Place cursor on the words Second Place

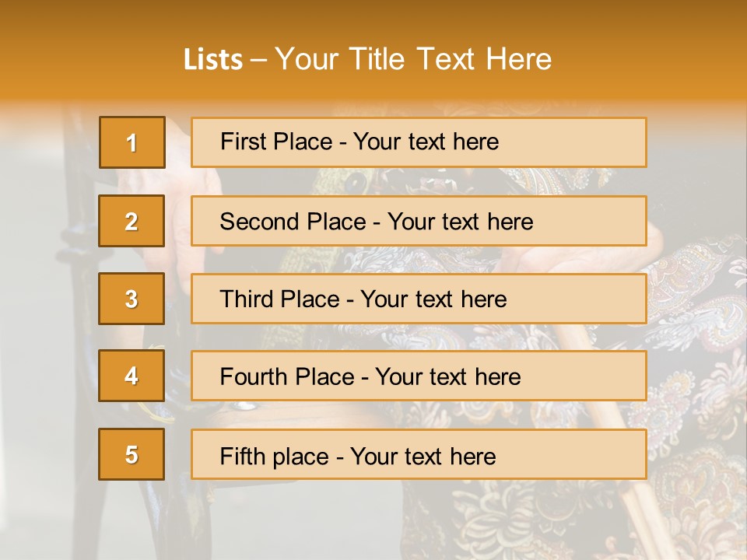click(x=292, y=222)
